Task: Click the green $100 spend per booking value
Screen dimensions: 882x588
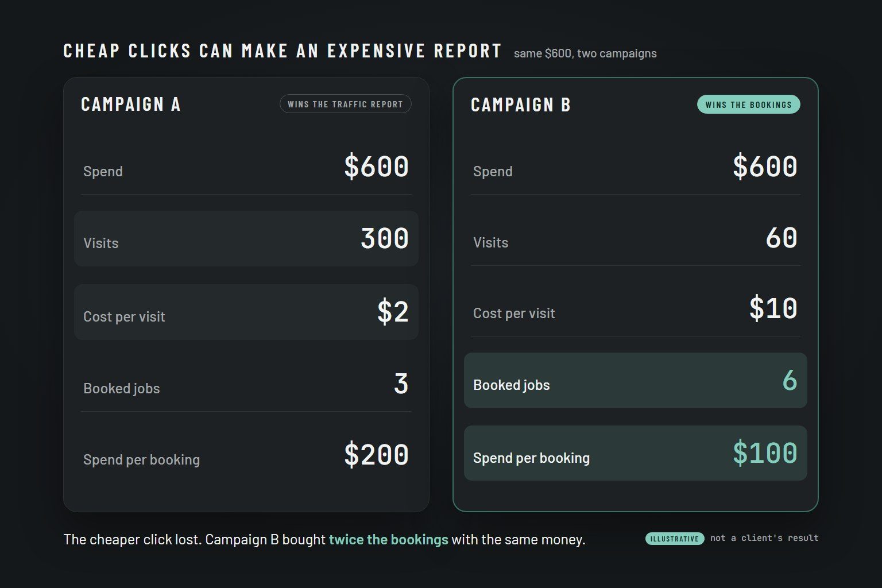Action: tap(765, 453)
